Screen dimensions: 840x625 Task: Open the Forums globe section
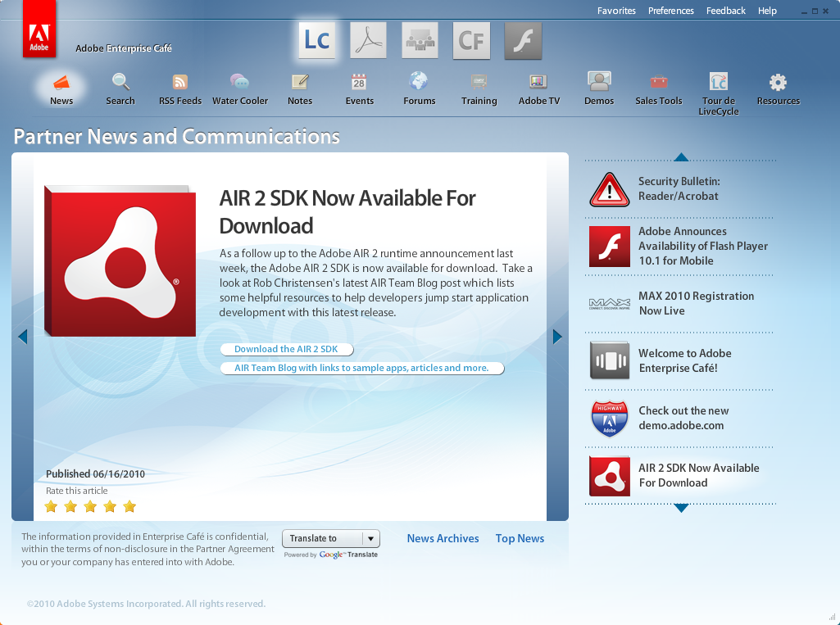pos(419,89)
